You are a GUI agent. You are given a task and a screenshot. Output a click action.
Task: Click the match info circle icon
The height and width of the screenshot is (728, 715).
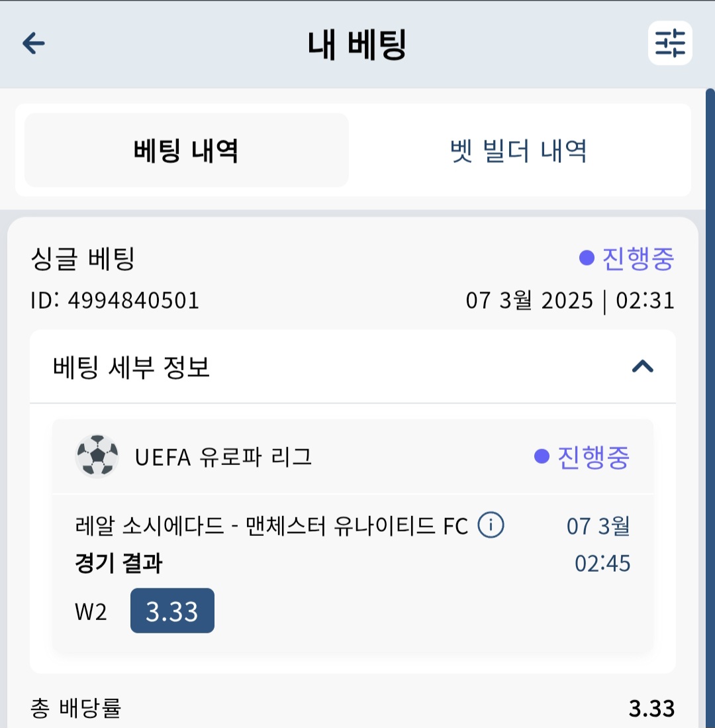pos(491,525)
